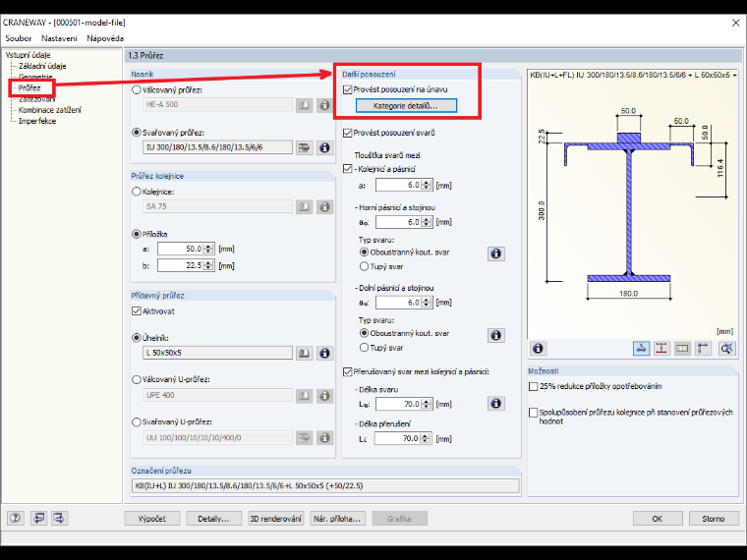Screen dimensions: 747x560
Task: Select Válcovaný průřez radio button
Action: click(x=137, y=89)
